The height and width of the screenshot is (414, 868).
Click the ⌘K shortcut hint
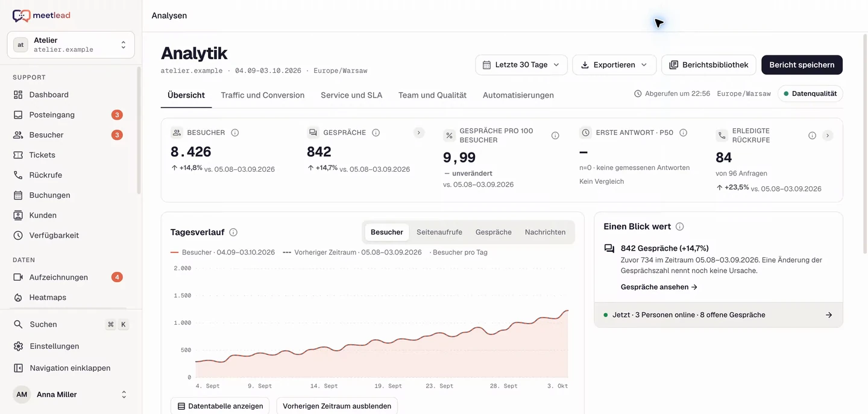click(x=117, y=324)
